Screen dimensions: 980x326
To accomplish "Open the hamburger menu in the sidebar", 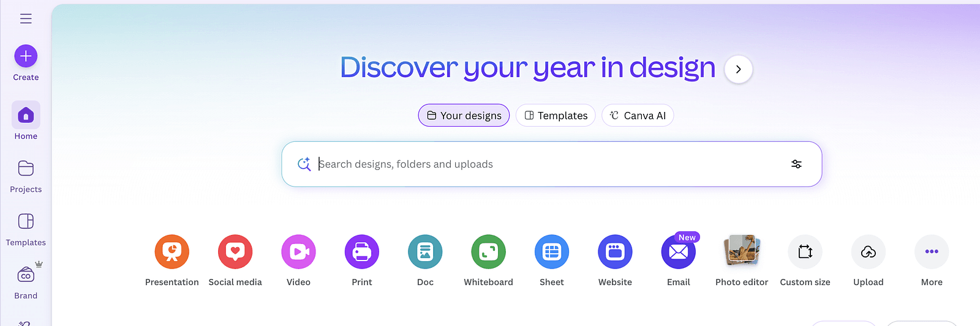I will click(x=26, y=18).
